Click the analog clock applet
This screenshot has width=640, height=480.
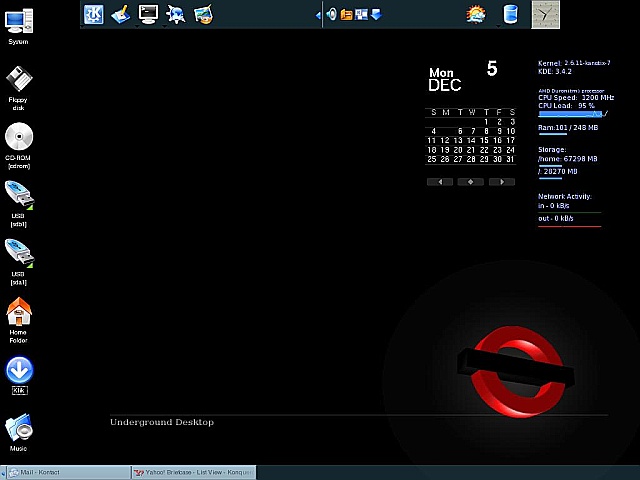click(545, 15)
